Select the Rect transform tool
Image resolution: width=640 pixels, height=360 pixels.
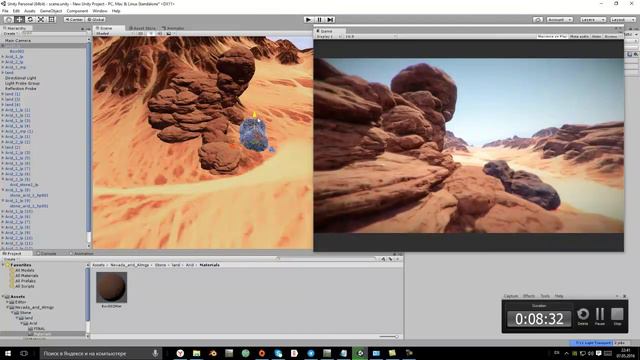coord(51,20)
